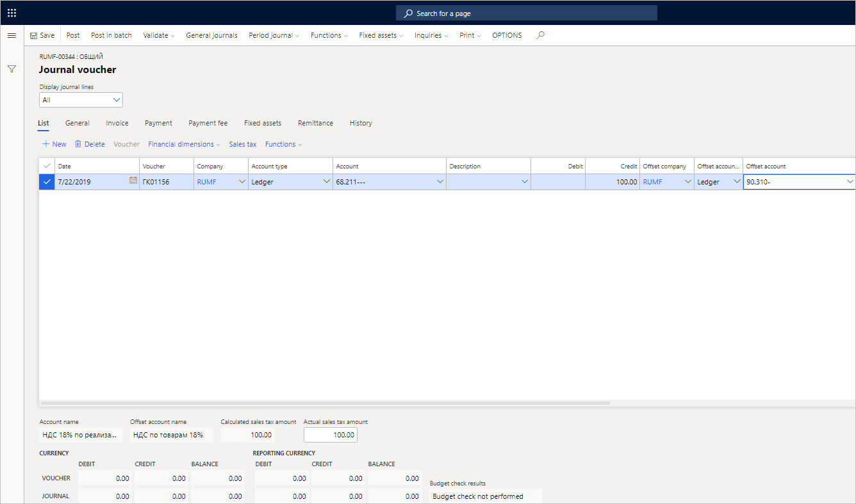
Task: Switch to the Remittance tab
Action: click(x=315, y=123)
